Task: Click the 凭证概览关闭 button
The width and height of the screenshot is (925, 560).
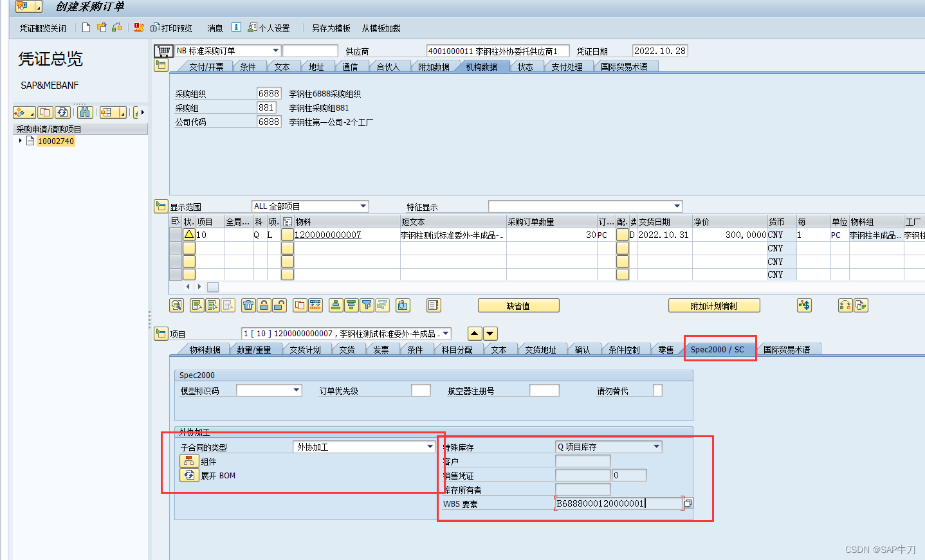Action: coord(42,28)
